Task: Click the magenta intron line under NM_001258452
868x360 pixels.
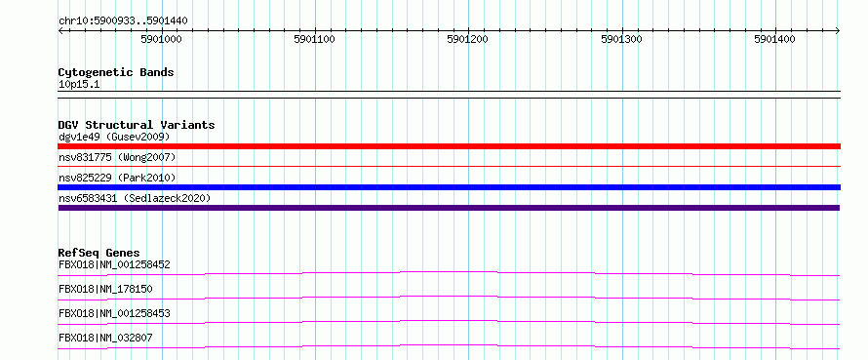Action: click(x=449, y=273)
